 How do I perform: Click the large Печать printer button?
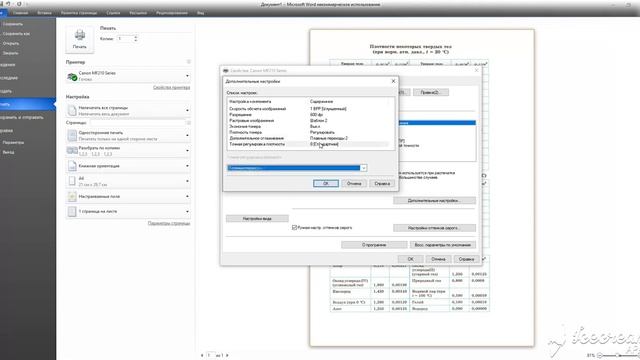[x=80, y=39]
